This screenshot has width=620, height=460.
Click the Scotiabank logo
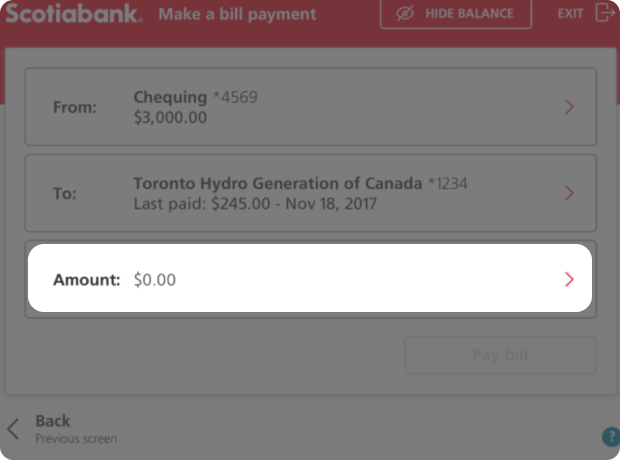[74, 14]
